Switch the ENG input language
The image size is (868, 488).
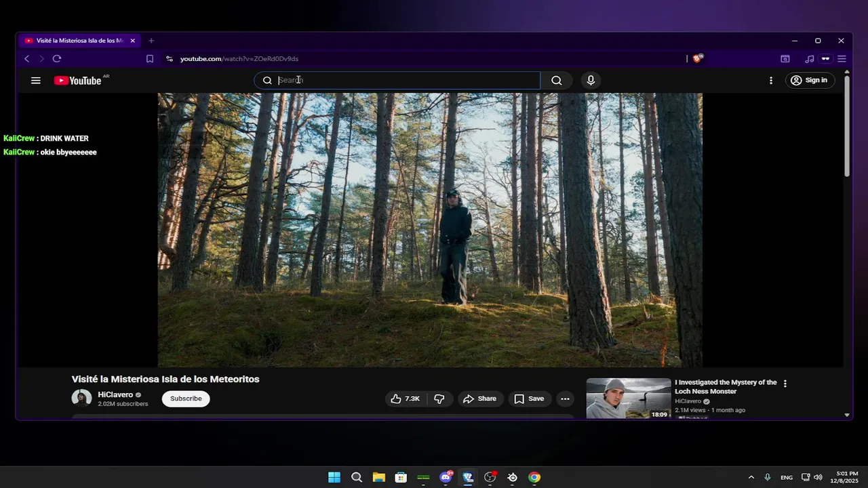pyautogui.click(x=787, y=477)
